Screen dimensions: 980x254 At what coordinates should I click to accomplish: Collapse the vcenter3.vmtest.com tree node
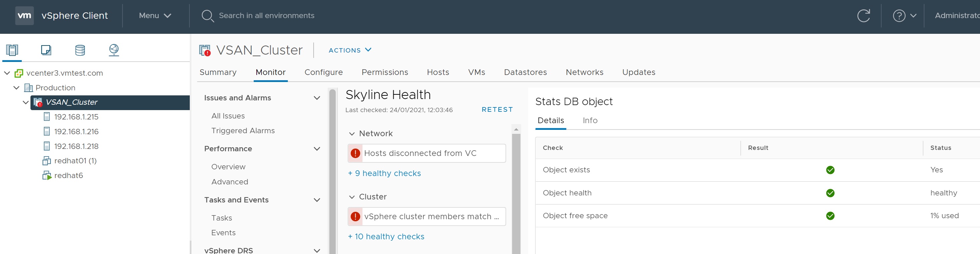click(7, 73)
